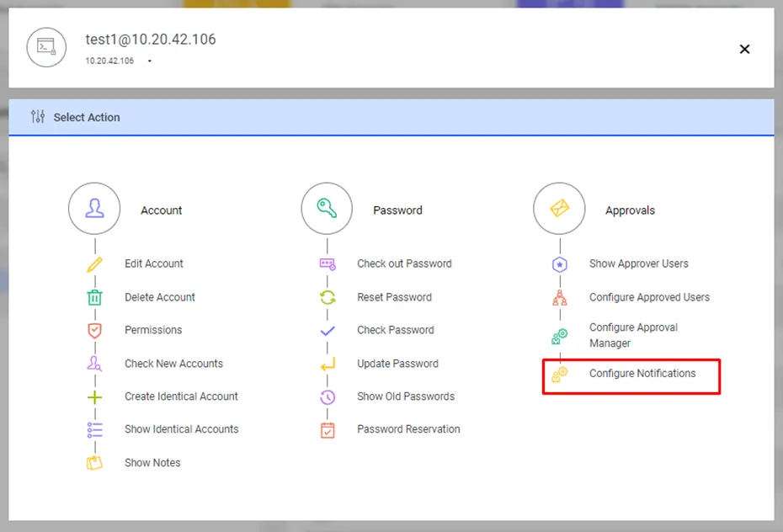Viewport: 783px width, 532px height.
Task: Choose Update Password
Action: point(397,364)
